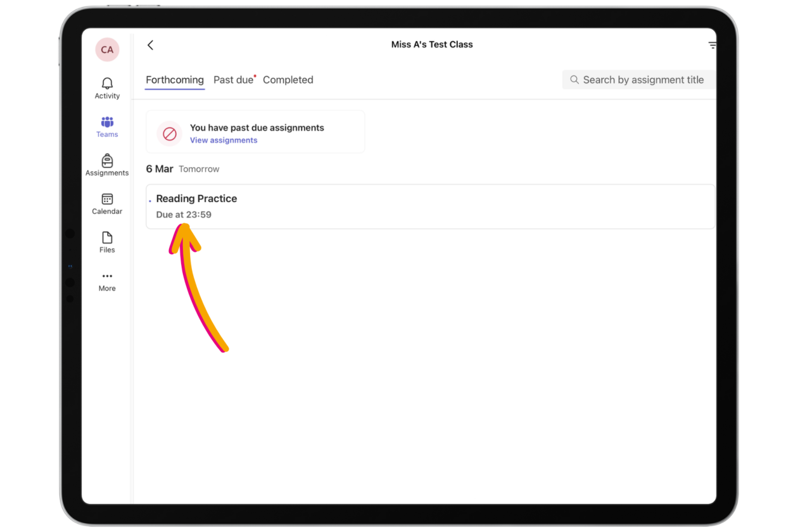798x532 pixels.
Task: Open the Assignments backpack icon
Action: (107, 161)
